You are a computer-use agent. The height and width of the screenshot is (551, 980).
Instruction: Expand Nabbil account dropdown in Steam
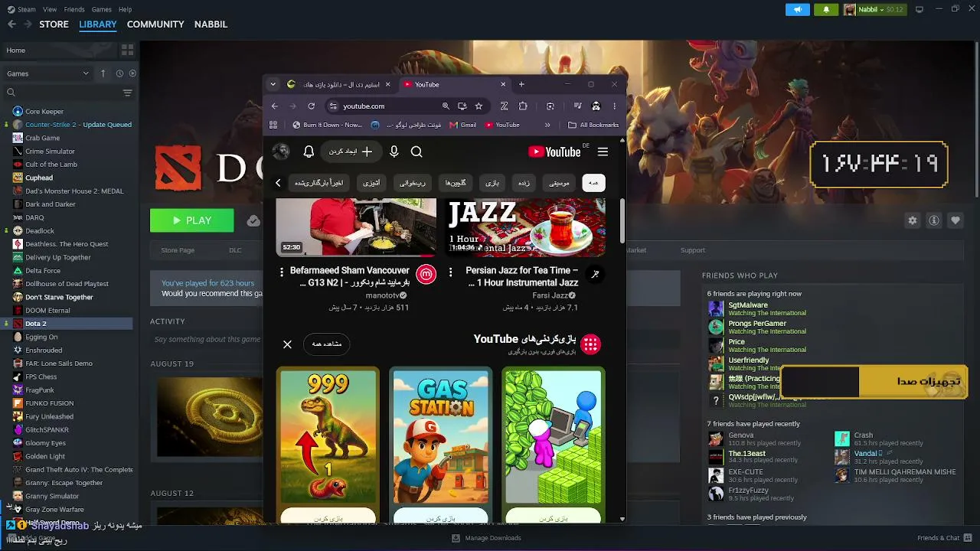(x=874, y=9)
